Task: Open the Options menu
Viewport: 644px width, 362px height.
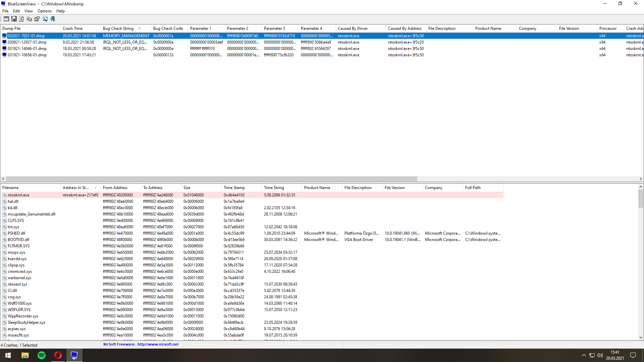Action: (44, 11)
